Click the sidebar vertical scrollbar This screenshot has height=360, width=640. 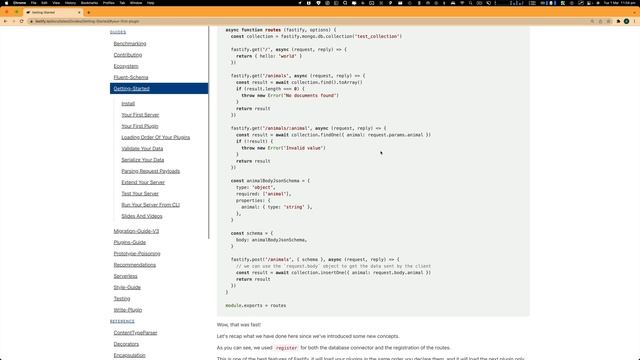209,133
